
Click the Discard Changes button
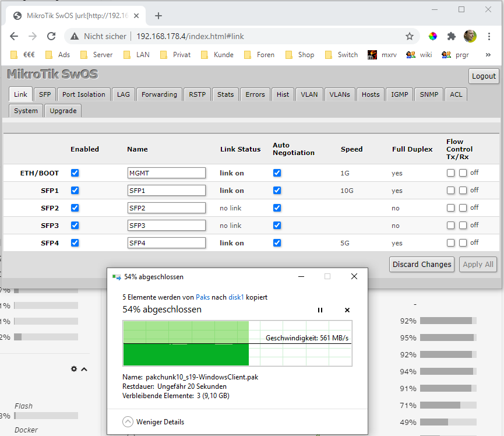(x=422, y=264)
